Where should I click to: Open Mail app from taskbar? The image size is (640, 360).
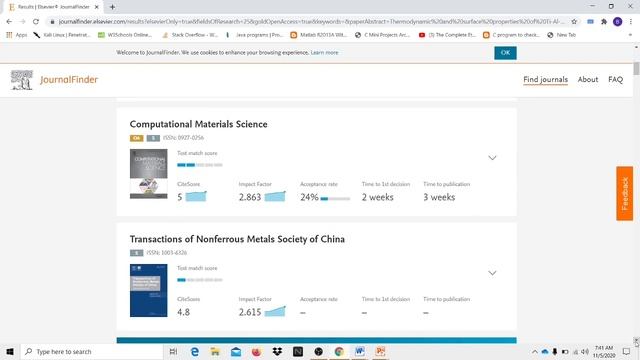click(x=236, y=351)
